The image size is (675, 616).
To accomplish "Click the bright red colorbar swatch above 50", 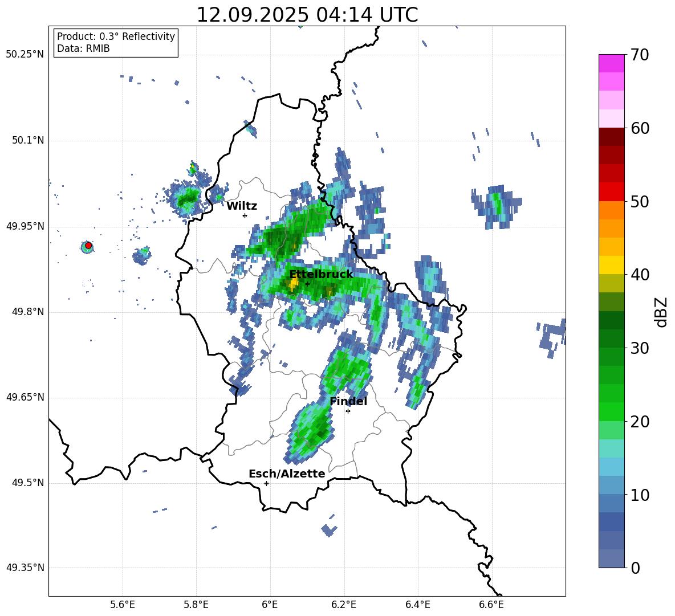I will pos(611,192).
